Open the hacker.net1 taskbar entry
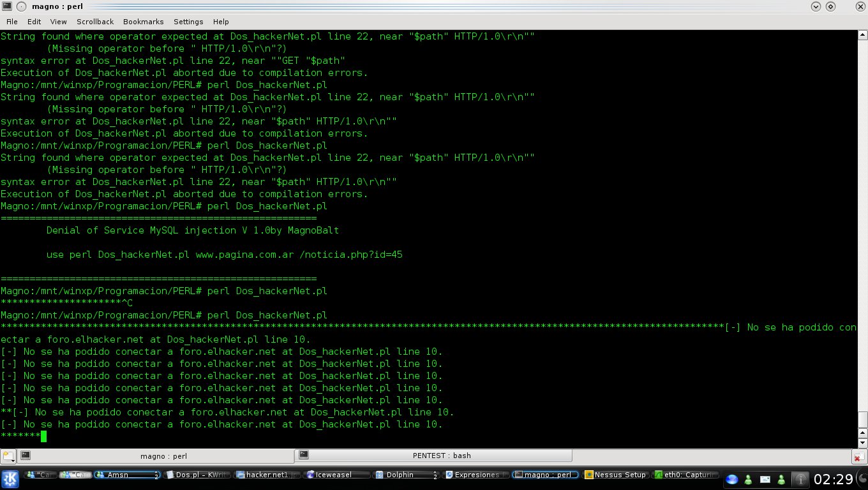 coord(266,475)
